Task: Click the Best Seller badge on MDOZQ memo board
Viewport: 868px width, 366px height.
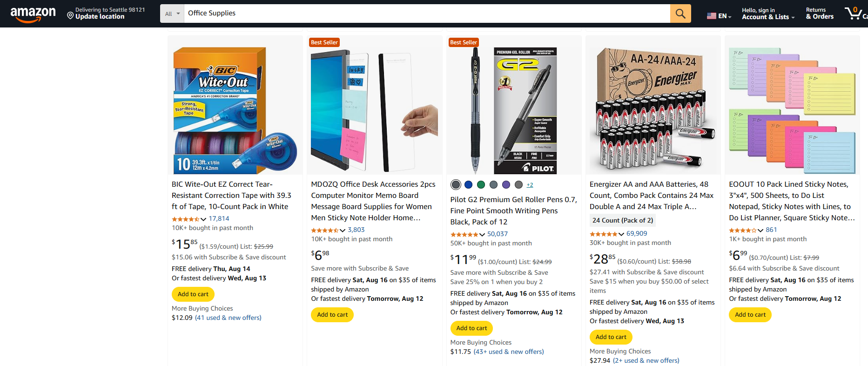Action: point(324,42)
